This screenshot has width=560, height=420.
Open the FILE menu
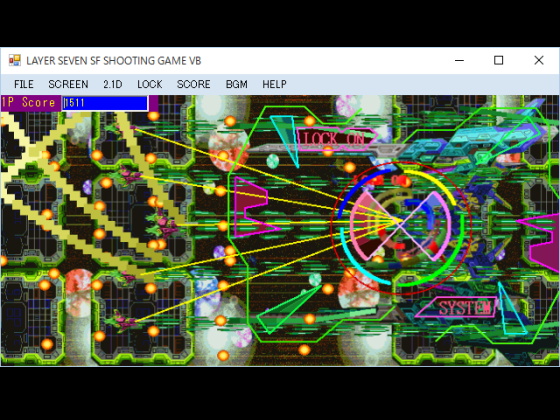24,84
